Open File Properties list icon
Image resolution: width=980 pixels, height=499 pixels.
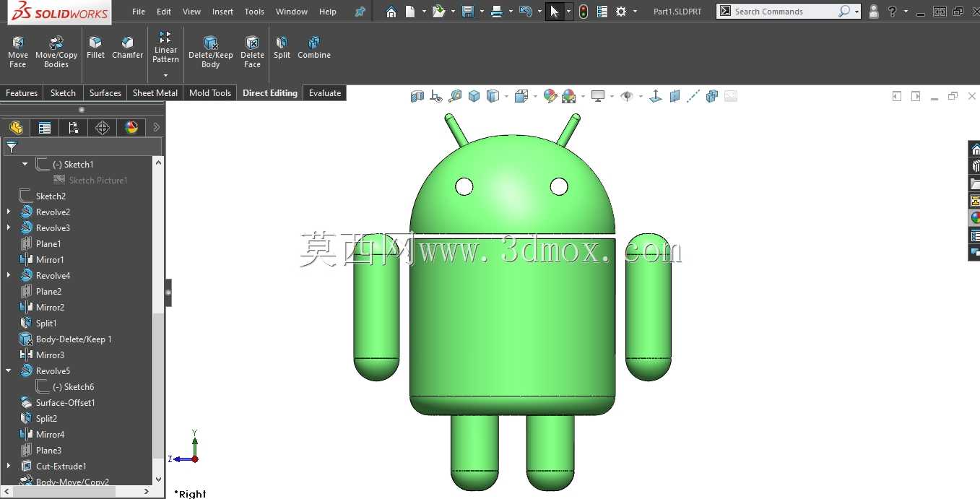point(602,12)
